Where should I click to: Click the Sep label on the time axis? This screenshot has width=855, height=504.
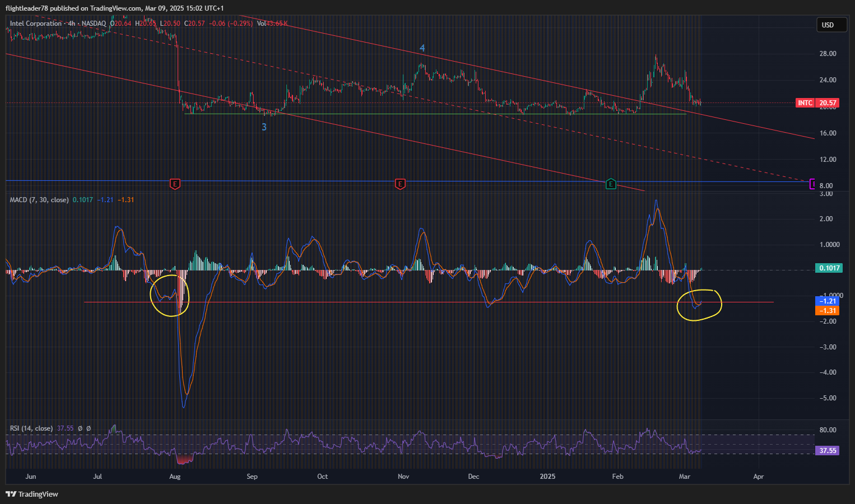point(252,477)
